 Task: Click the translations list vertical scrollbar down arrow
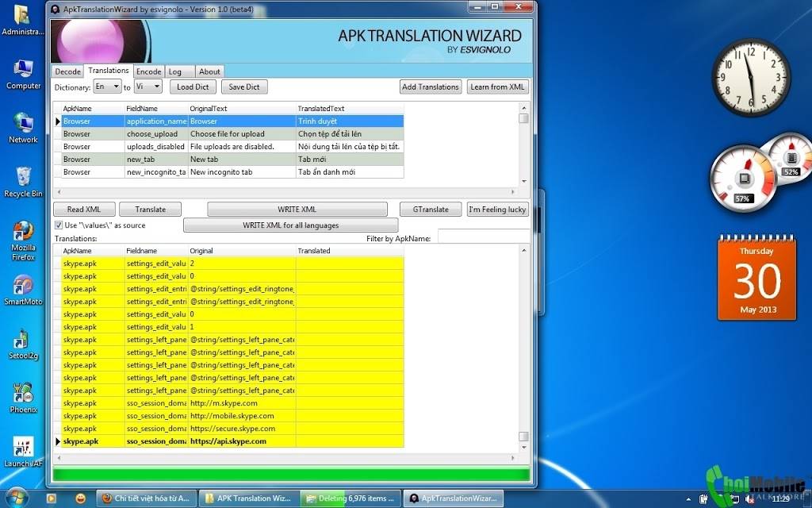523,448
